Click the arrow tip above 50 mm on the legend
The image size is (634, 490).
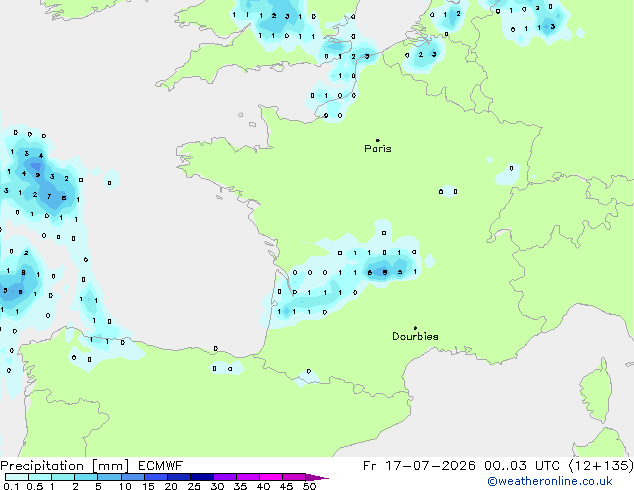tap(317, 477)
